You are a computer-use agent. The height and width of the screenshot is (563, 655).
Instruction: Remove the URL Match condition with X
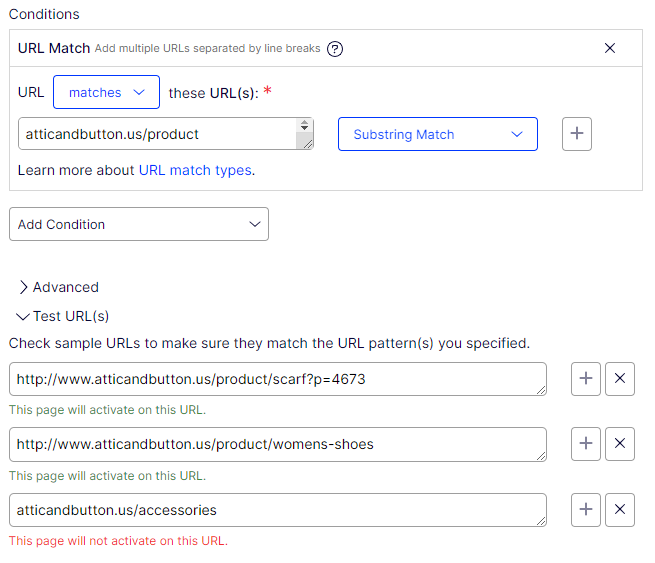pyautogui.click(x=610, y=48)
